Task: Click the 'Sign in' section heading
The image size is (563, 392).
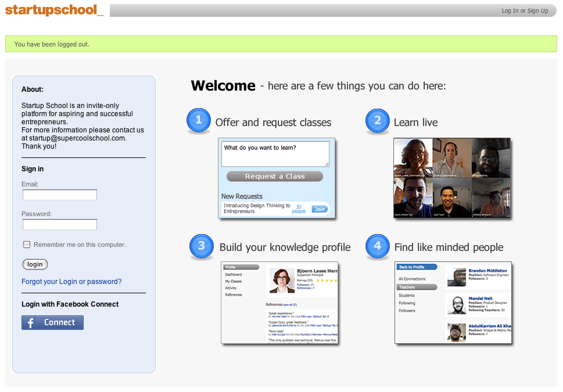Action: tap(33, 169)
